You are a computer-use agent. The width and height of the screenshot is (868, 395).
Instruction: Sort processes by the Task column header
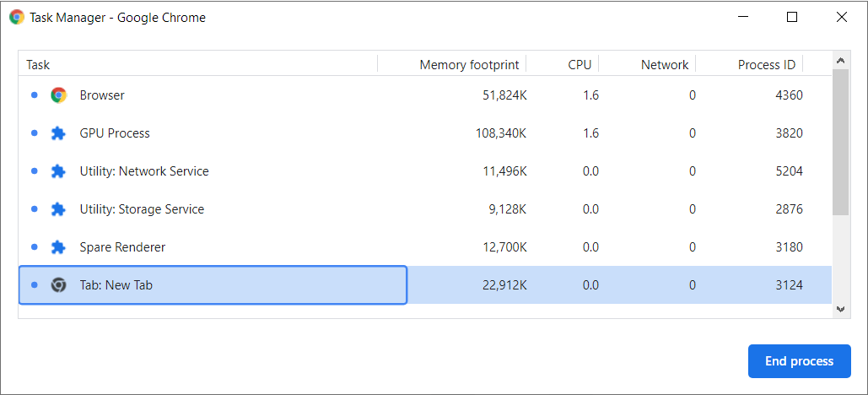(x=38, y=65)
